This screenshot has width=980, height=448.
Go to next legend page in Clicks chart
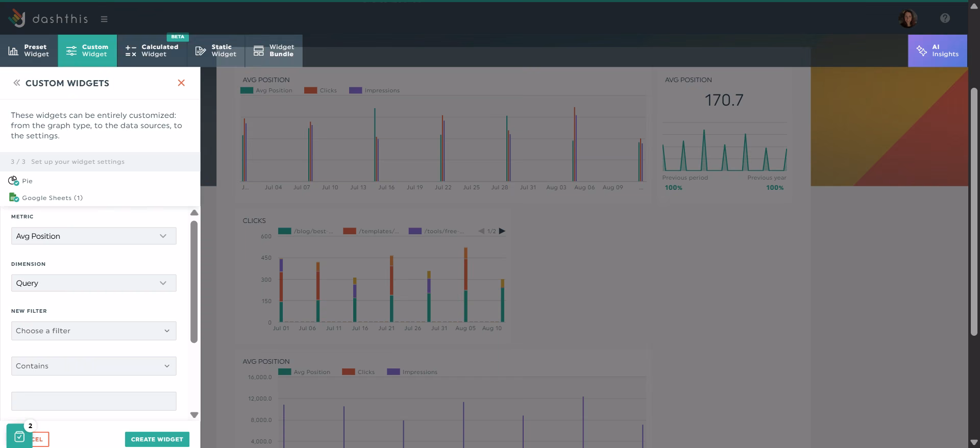click(x=502, y=231)
